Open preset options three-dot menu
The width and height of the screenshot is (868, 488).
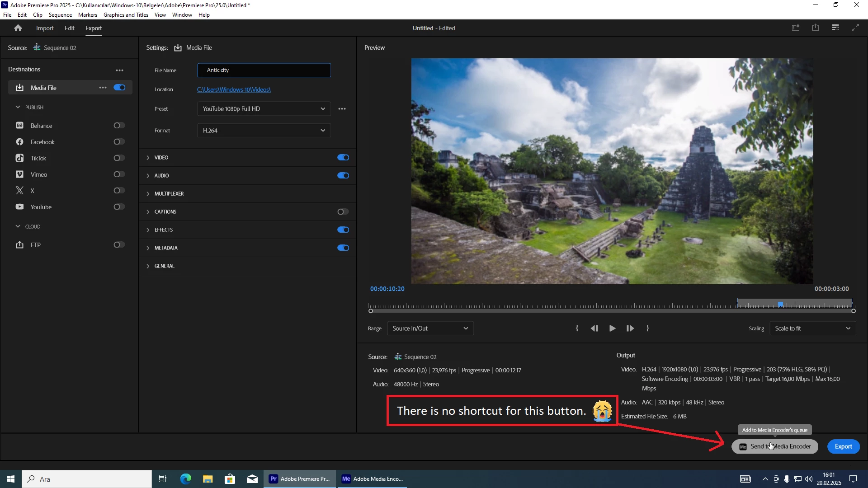(x=342, y=109)
